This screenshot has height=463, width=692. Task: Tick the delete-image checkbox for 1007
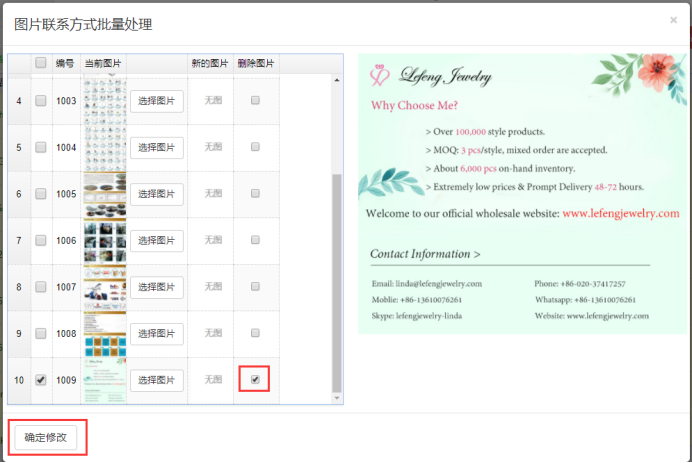click(x=255, y=286)
